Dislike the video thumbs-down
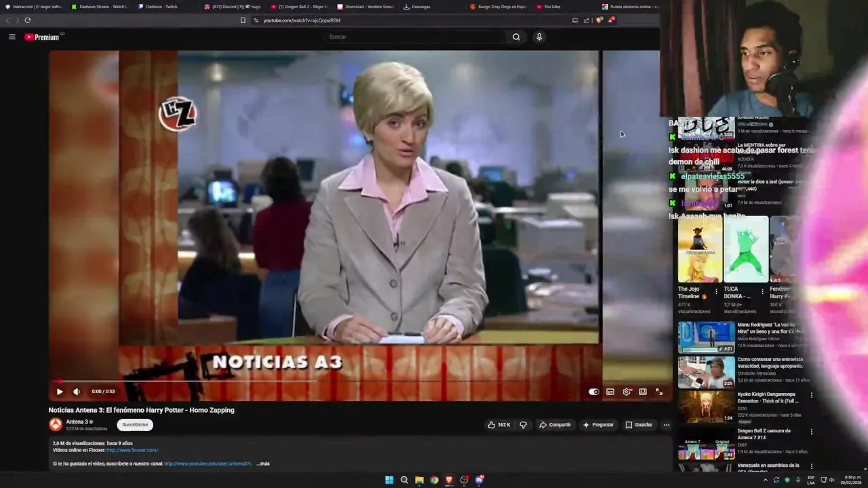The height and width of the screenshot is (488, 868). tap(523, 425)
